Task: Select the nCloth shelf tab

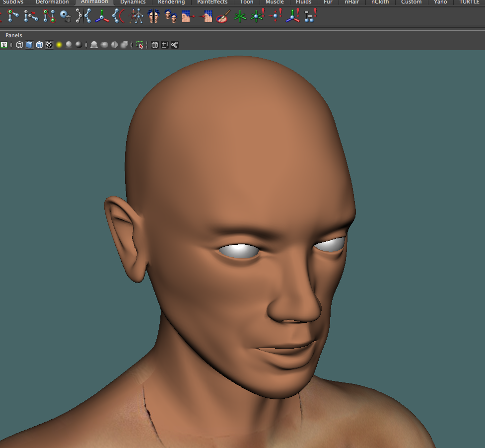Action: click(x=380, y=2)
